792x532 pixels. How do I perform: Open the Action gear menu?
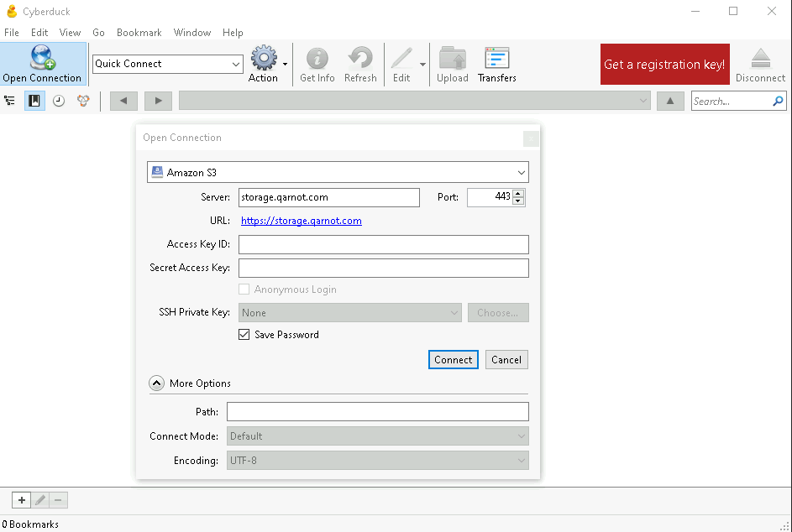[x=264, y=58]
